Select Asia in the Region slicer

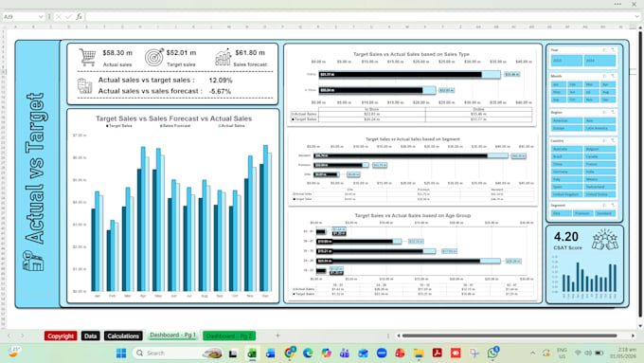[x=599, y=120]
